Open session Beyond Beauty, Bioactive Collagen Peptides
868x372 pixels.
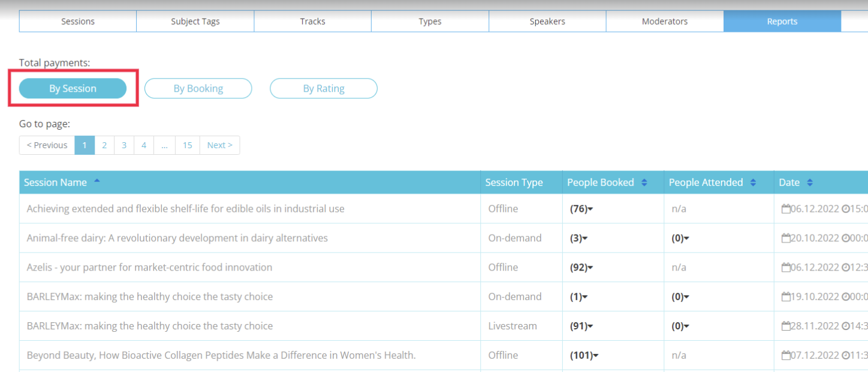click(x=221, y=356)
